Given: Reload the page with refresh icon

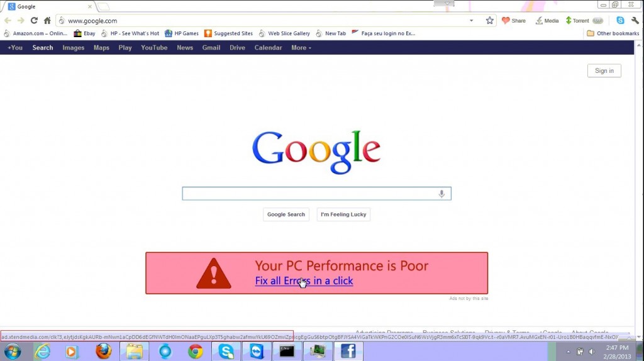Looking at the screenshot, I should click(x=34, y=21).
